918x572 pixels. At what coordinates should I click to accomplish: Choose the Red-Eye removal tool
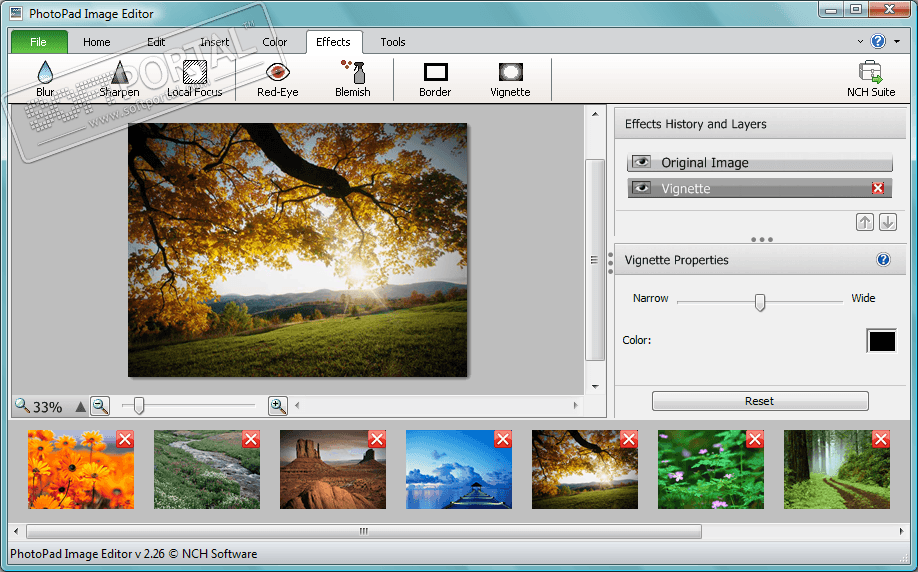point(278,79)
